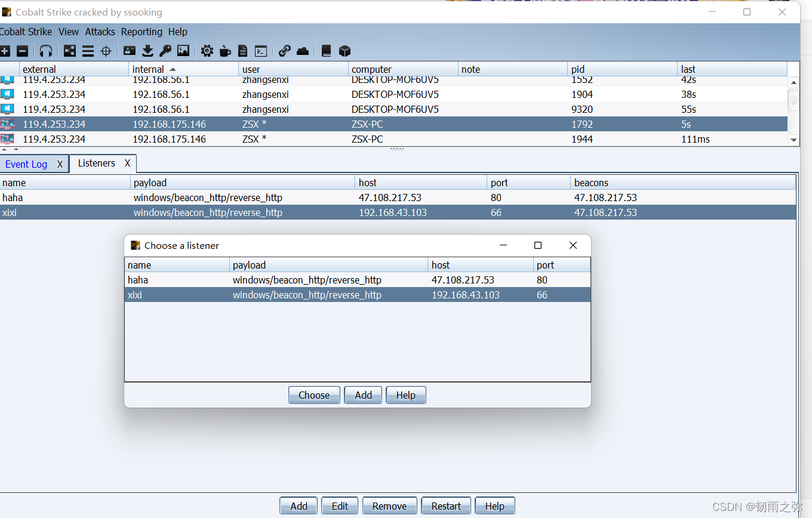Click the cube About icon

pos(345,51)
